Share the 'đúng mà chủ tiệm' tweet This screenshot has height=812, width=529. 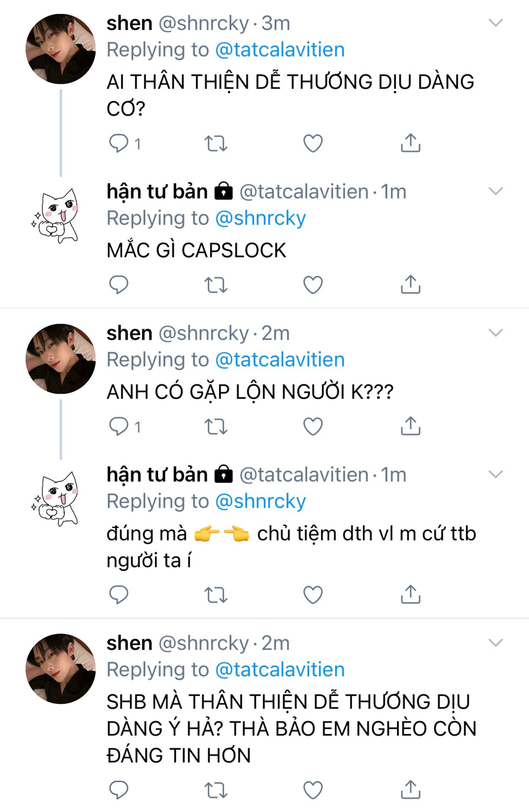point(411,594)
